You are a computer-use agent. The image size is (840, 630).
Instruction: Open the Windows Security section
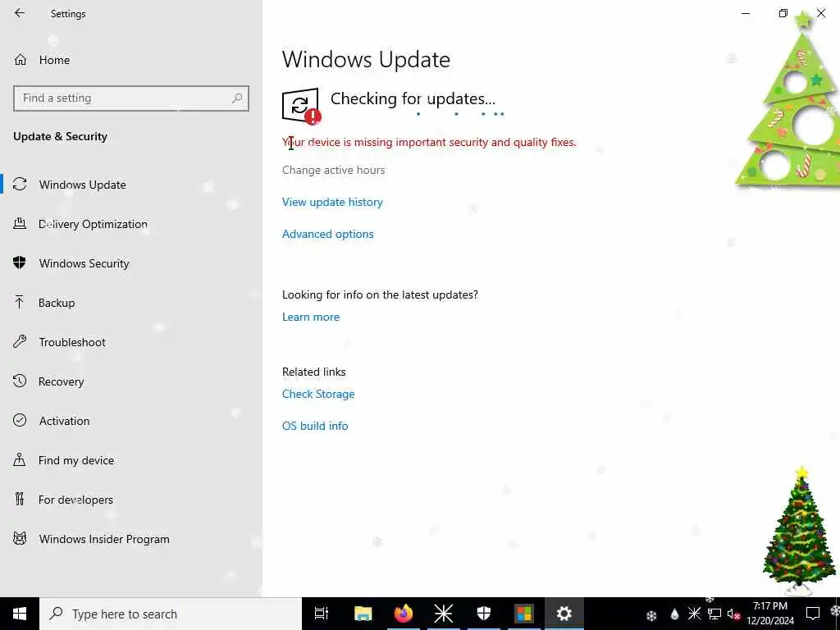[131, 263]
